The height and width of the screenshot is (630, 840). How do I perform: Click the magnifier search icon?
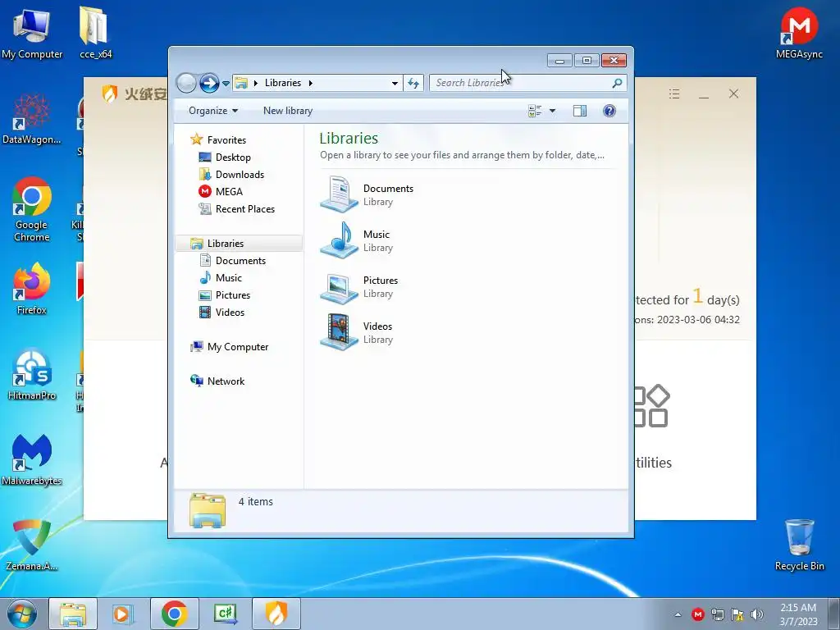coord(617,83)
